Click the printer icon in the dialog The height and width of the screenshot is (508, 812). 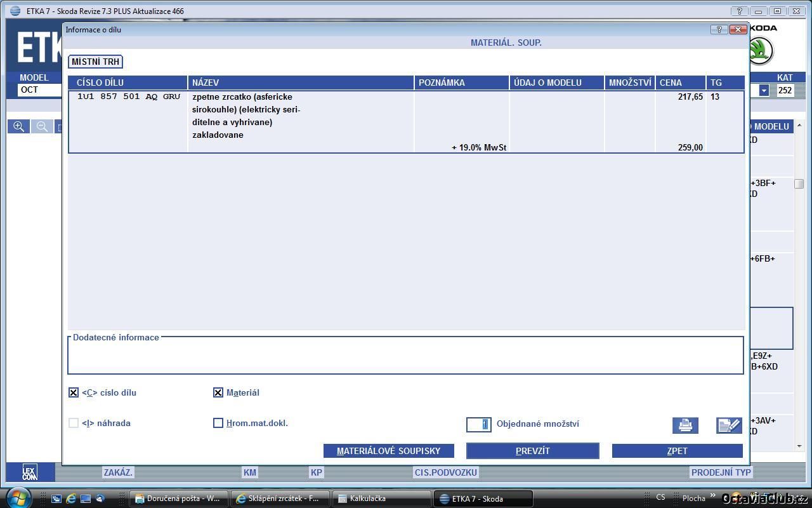pos(685,425)
